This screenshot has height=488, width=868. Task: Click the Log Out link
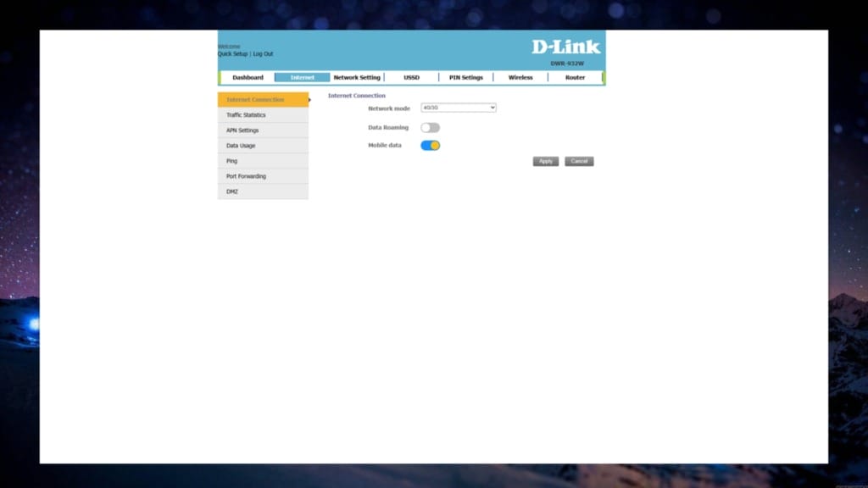tap(263, 53)
